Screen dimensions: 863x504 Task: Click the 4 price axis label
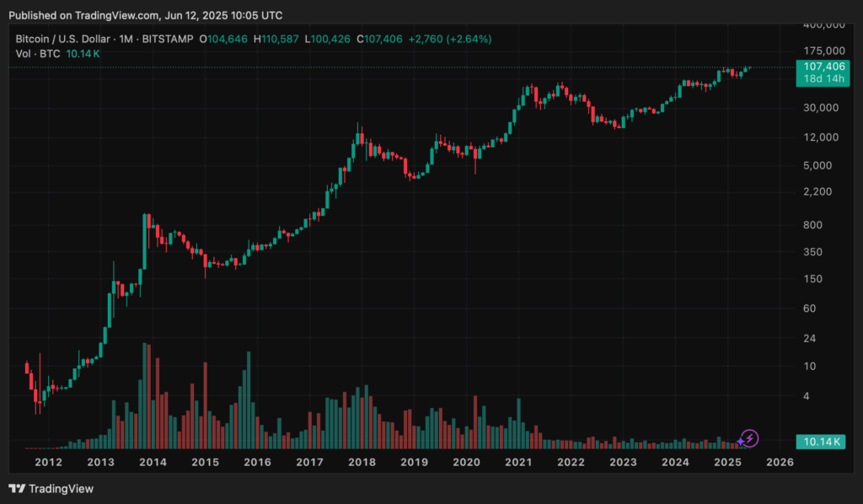[x=807, y=395]
